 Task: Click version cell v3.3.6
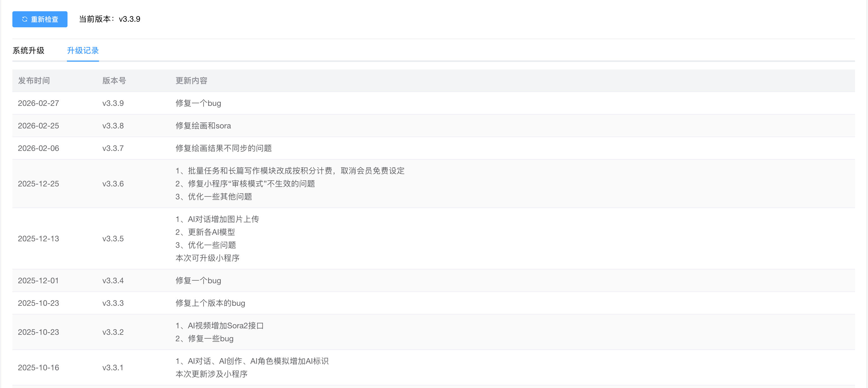click(113, 184)
